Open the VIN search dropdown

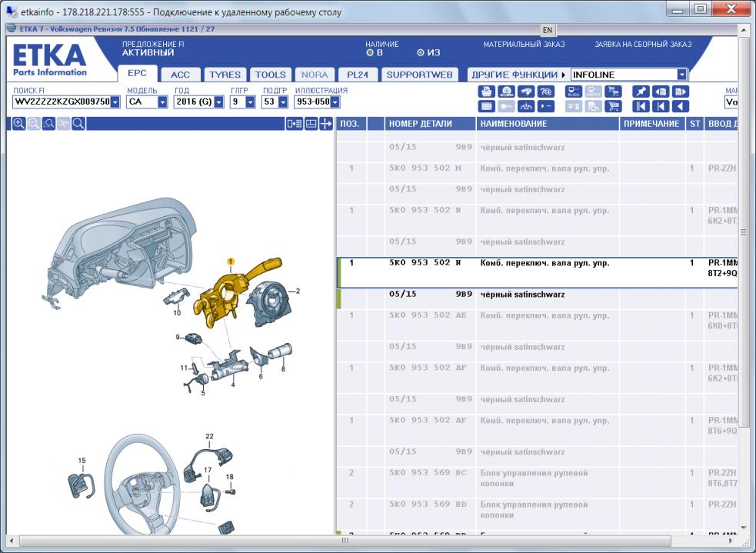click(115, 102)
